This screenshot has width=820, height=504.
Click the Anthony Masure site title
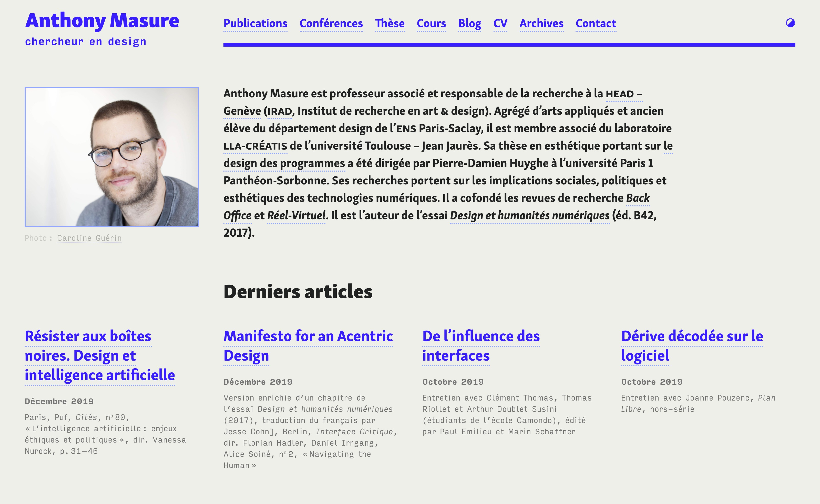(x=102, y=21)
